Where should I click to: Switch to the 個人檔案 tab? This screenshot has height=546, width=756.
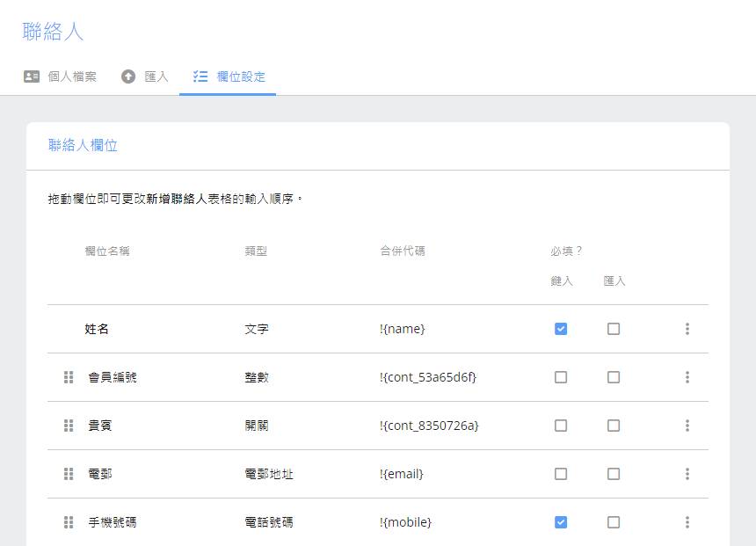[x=61, y=76]
